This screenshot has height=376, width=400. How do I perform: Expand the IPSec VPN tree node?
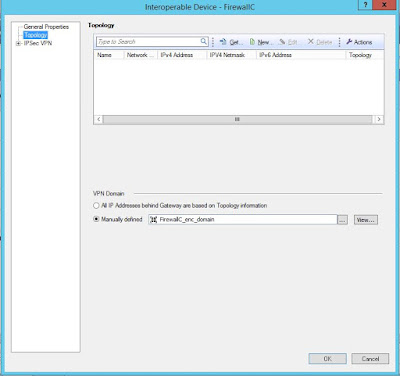click(18, 43)
